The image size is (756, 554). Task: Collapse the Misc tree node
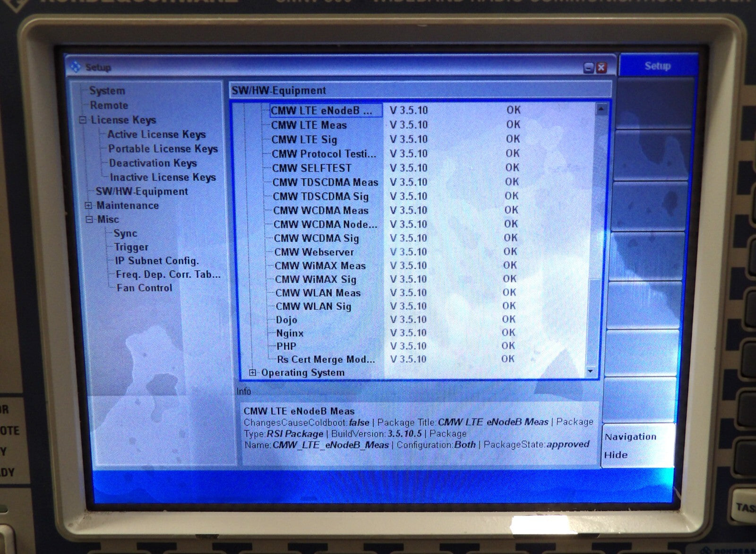point(89,220)
